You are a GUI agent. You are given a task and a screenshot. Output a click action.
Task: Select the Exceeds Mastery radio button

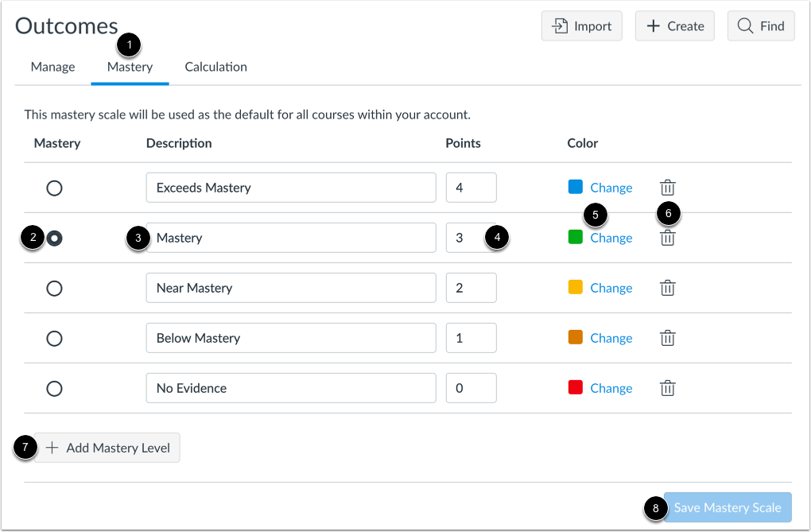54,188
